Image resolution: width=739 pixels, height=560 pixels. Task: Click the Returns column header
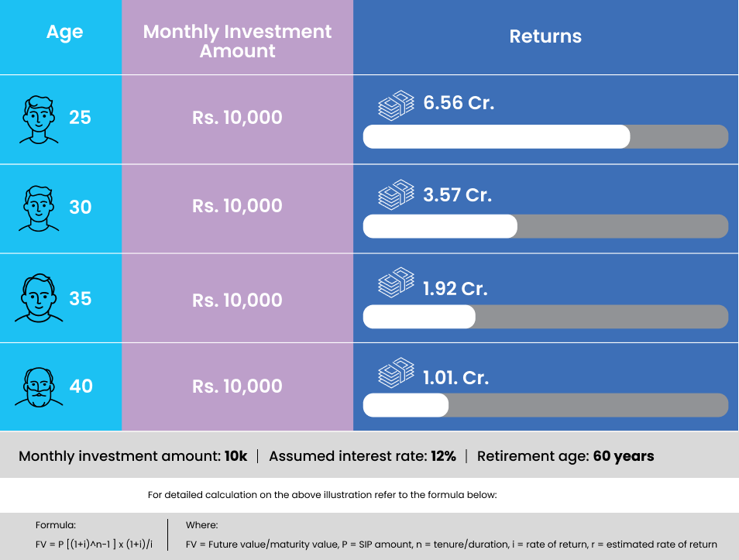(545, 36)
